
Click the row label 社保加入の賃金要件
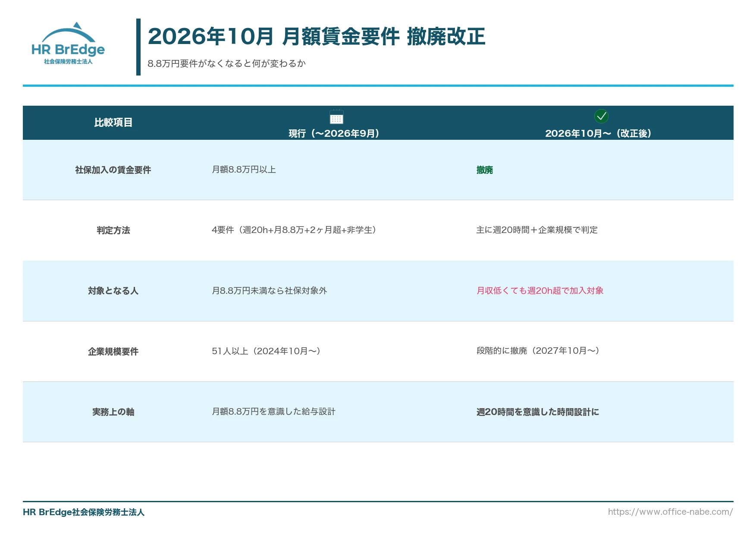(x=113, y=170)
